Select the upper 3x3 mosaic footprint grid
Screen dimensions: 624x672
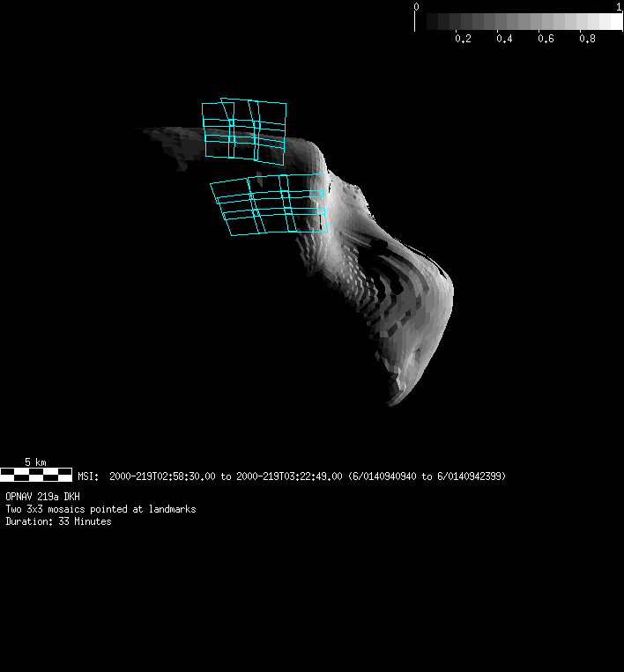pos(244,130)
